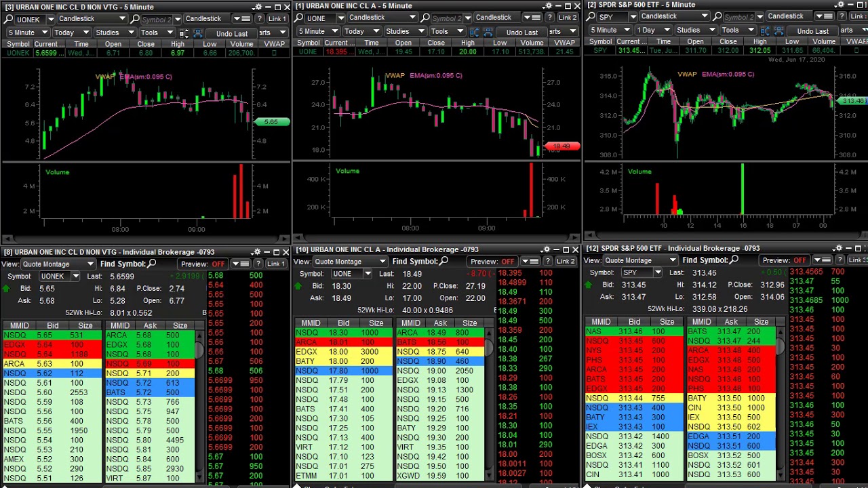868x488 pixels.
Task: Click the link windows icon in UONEK chart toolbar
Action: click(197, 33)
